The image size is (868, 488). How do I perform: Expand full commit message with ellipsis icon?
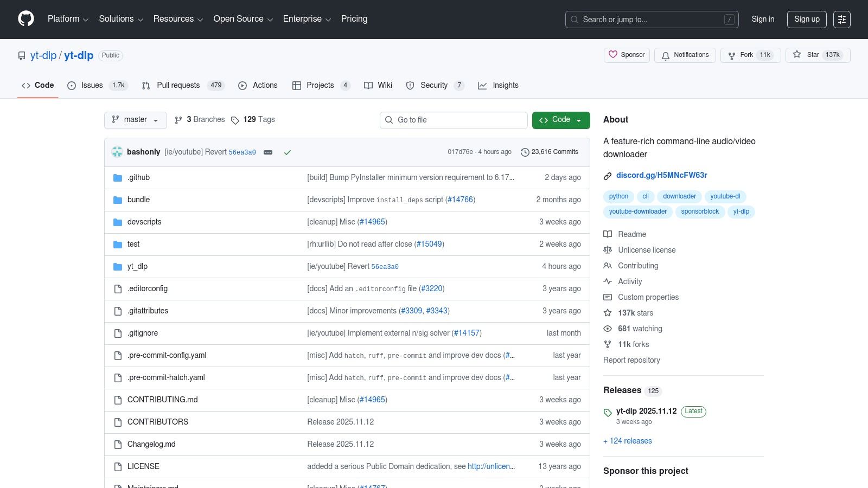coord(267,152)
